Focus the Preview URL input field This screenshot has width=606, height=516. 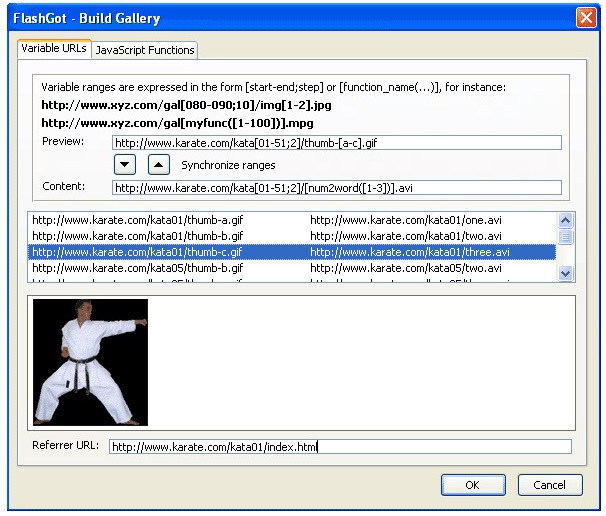coord(337,143)
